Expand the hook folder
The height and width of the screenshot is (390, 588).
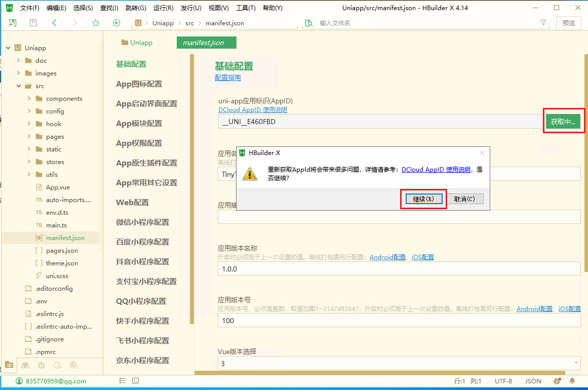29,124
